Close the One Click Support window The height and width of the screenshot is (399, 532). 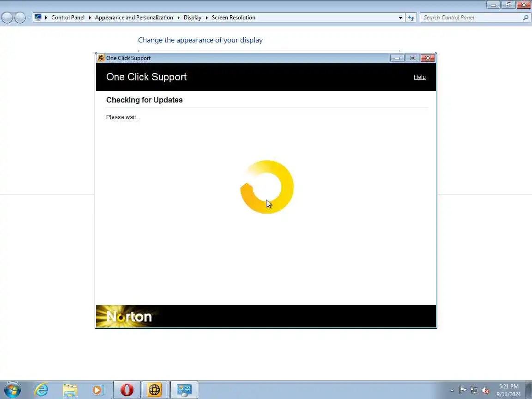click(x=428, y=58)
